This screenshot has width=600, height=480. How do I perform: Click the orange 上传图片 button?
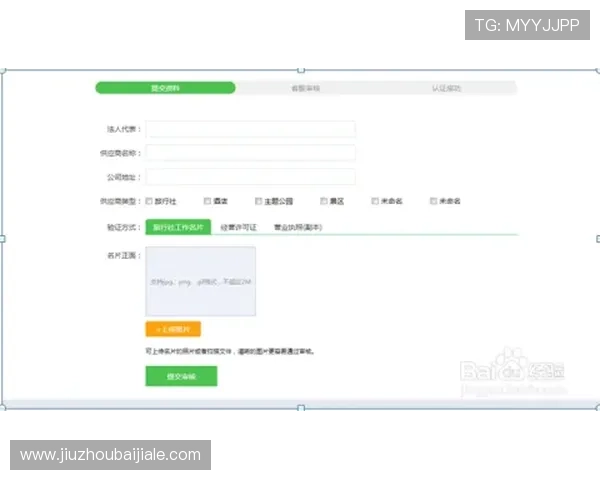[x=173, y=329]
